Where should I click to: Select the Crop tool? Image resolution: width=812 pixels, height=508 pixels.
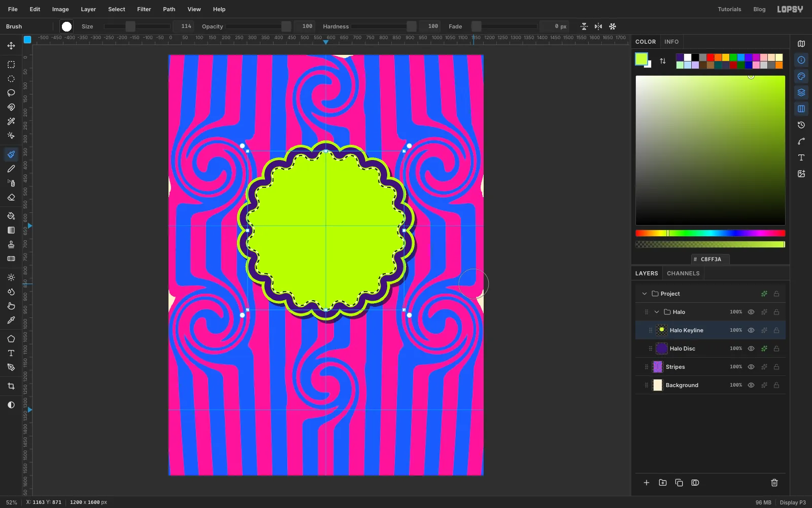click(11, 386)
